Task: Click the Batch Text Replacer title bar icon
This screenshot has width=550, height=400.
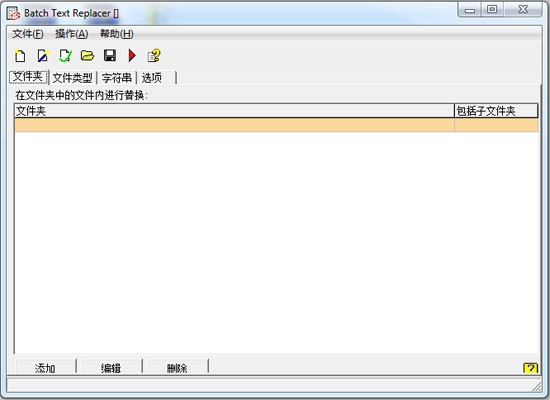Action: click(13, 13)
